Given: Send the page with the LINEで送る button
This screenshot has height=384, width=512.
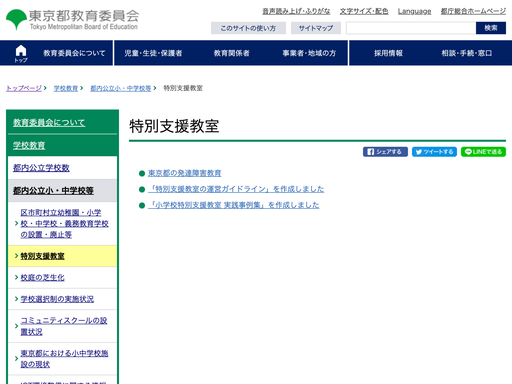Looking at the screenshot, I should (x=483, y=152).
